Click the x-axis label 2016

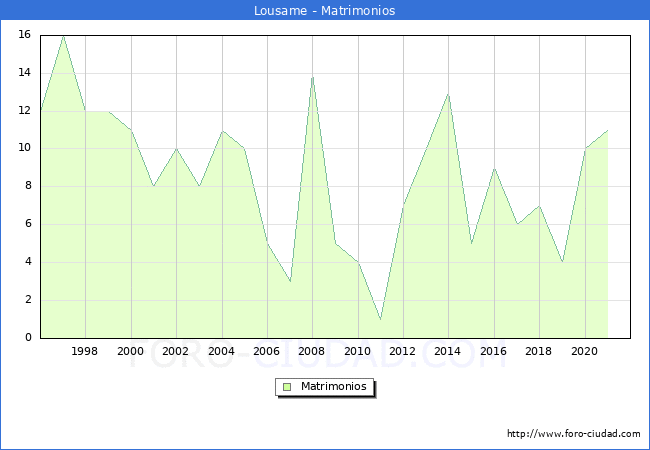[493, 351]
